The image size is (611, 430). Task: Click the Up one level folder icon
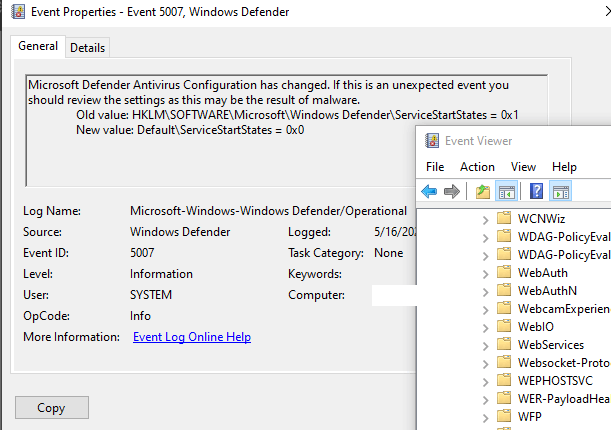(x=483, y=191)
